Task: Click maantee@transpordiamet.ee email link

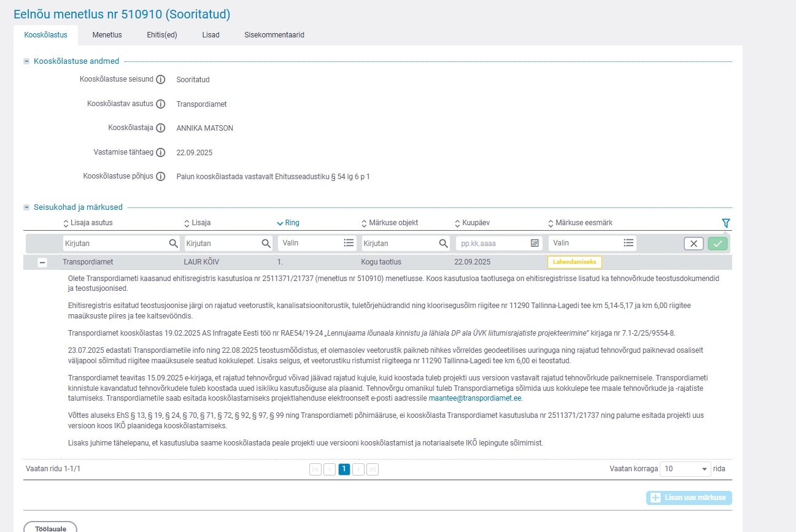Action: pyautogui.click(x=475, y=398)
